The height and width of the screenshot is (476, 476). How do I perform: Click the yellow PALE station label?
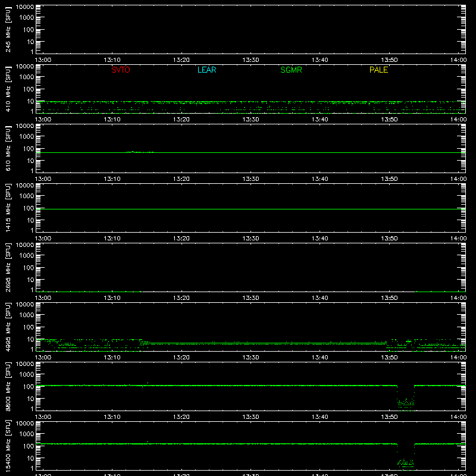coord(378,70)
